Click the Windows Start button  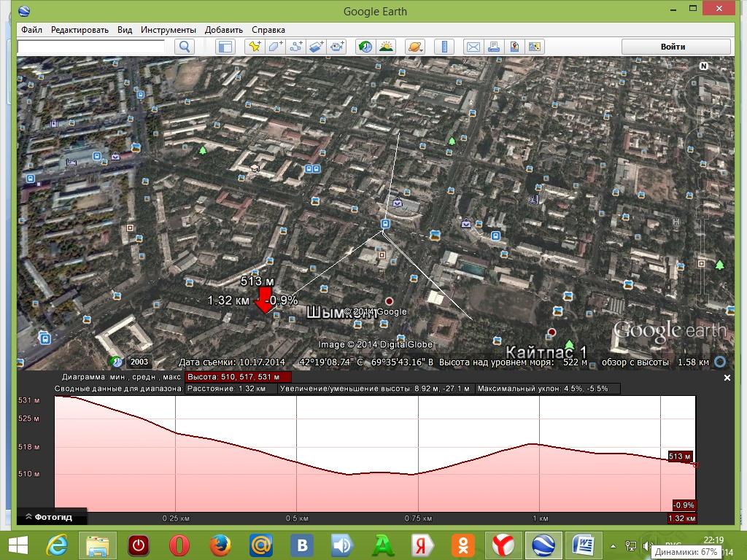point(18,545)
